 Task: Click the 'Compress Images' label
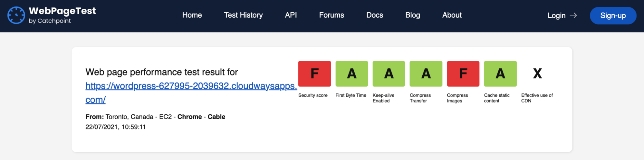pyautogui.click(x=457, y=98)
